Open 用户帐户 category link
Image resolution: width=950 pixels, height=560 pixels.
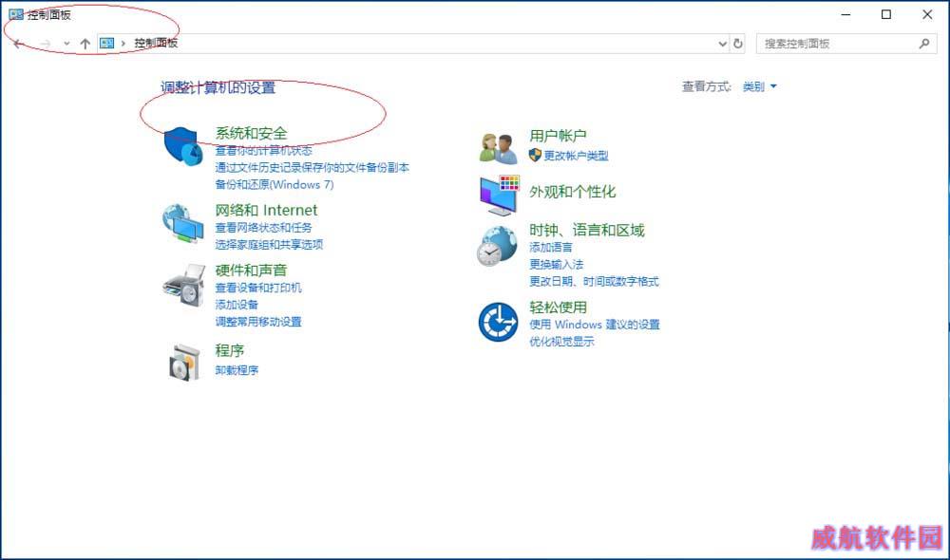click(x=558, y=136)
